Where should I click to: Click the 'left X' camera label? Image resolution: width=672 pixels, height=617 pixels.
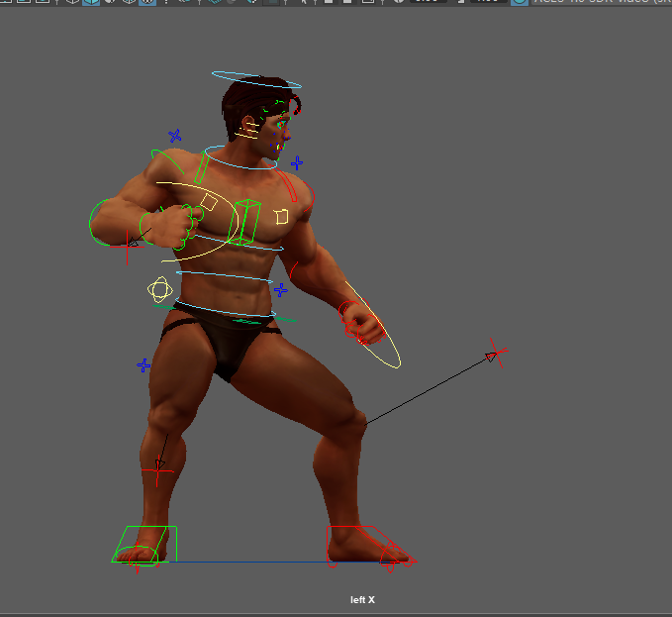362,600
